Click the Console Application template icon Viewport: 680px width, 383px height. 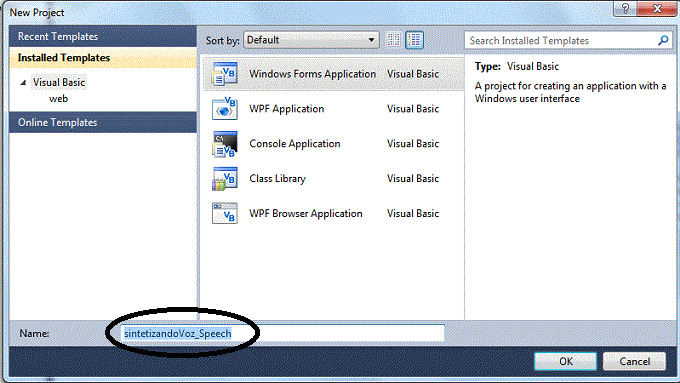(224, 144)
